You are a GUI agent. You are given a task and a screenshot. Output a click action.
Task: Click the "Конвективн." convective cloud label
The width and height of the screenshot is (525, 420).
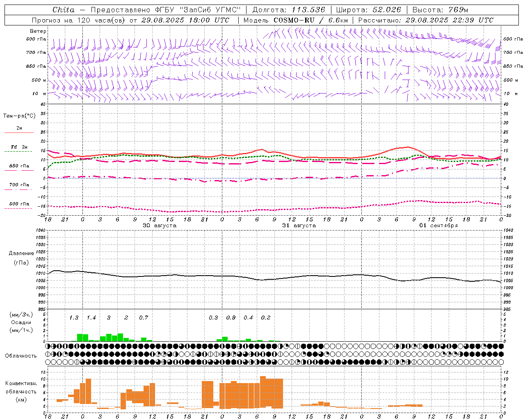pos(21,383)
